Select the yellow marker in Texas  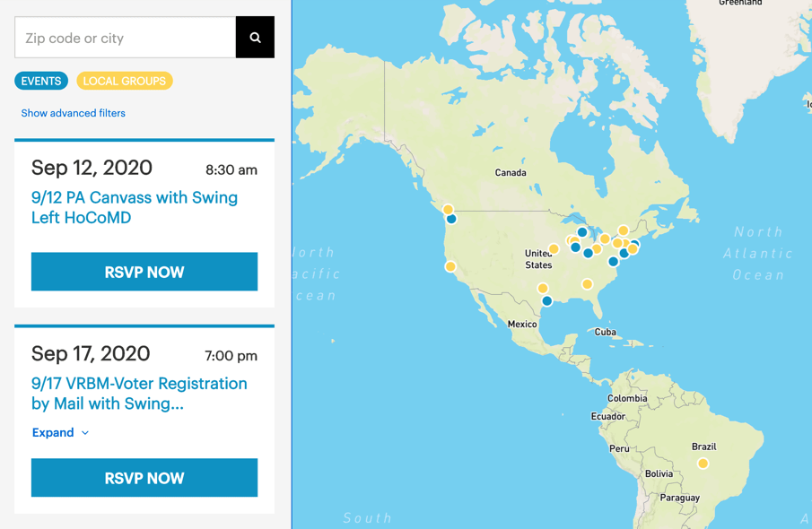[x=543, y=289]
